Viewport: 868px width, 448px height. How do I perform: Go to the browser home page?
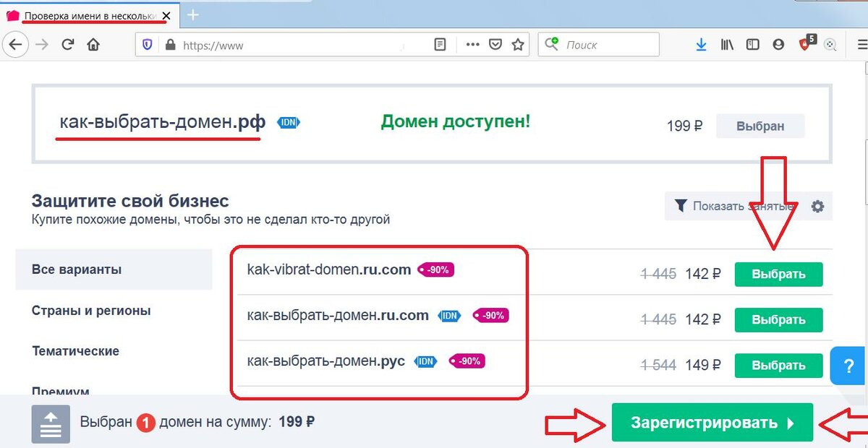pos(93,45)
